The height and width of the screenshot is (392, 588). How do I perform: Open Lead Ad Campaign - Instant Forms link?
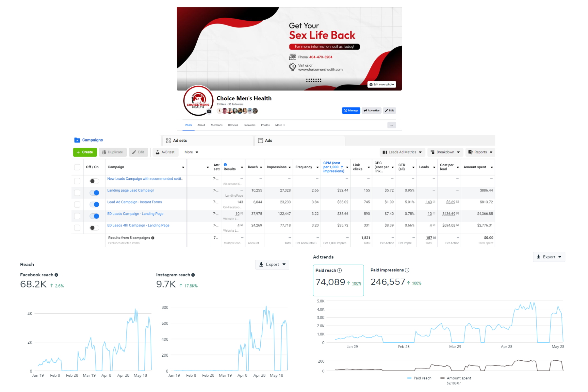[135, 202]
